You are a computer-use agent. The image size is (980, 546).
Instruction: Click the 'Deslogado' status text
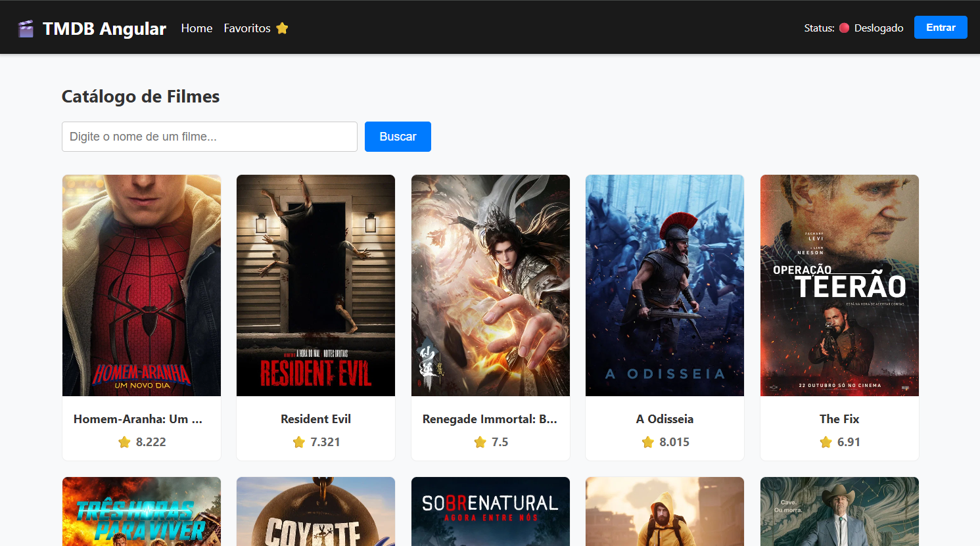[879, 28]
